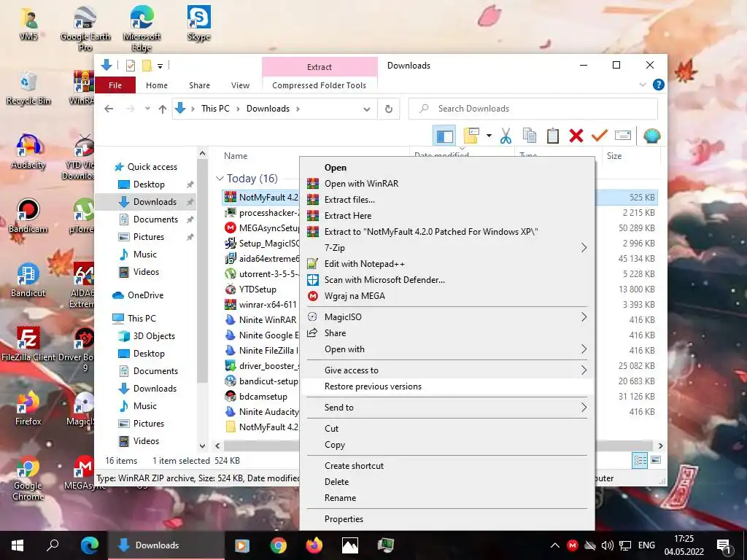747x560 pixels.
Task: Choose Properties in context menu
Action: coord(447,519)
